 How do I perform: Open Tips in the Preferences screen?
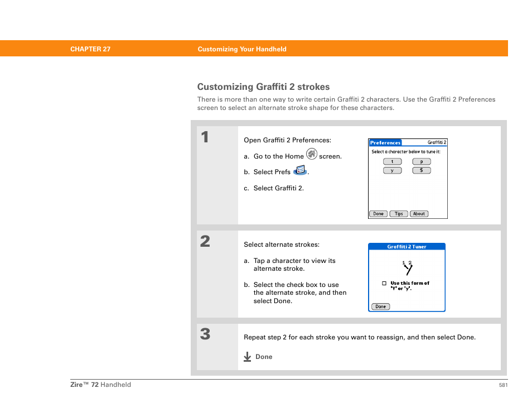tap(399, 214)
